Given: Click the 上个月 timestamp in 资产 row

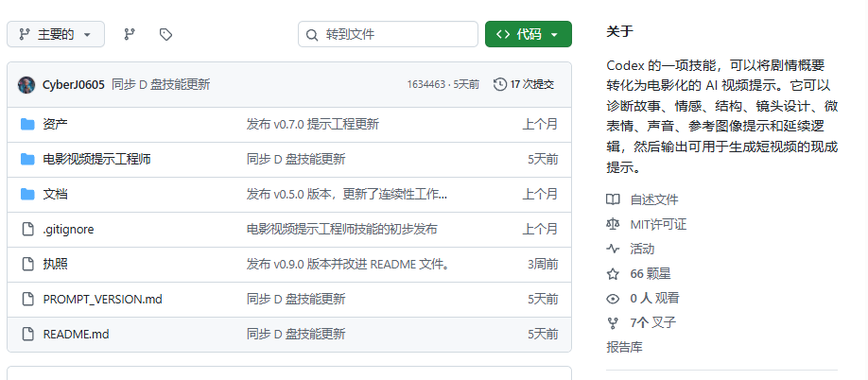Looking at the screenshot, I should click(540, 124).
